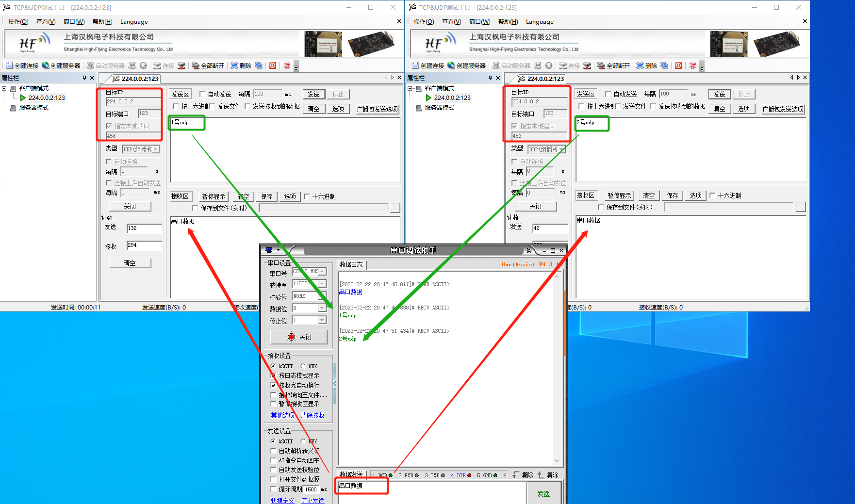Image resolution: width=855 pixels, height=504 pixels.
Task: Open 清除接收 link in serial assistant
Action: 313,415
